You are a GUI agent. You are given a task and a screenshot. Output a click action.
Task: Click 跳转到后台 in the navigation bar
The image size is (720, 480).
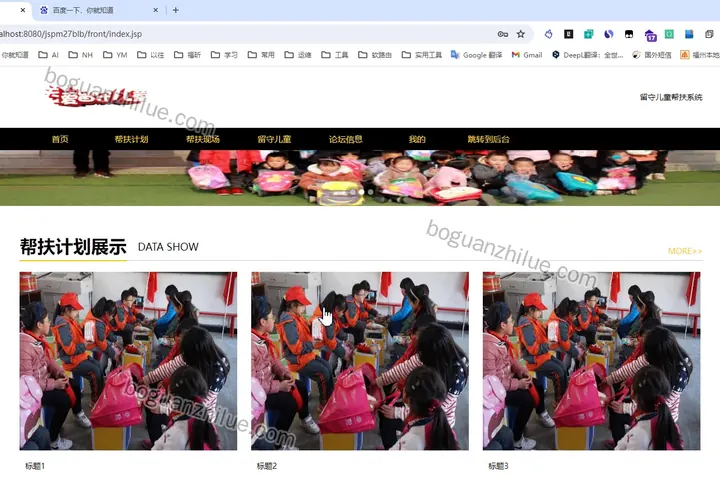[x=488, y=139]
